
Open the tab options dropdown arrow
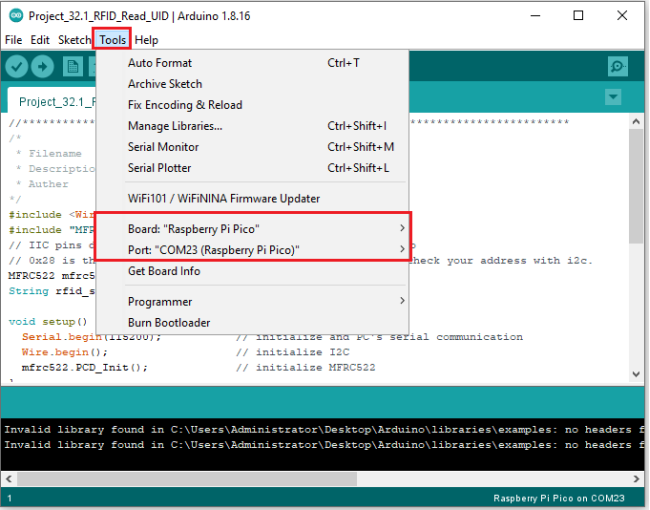click(x=613, y=97)
